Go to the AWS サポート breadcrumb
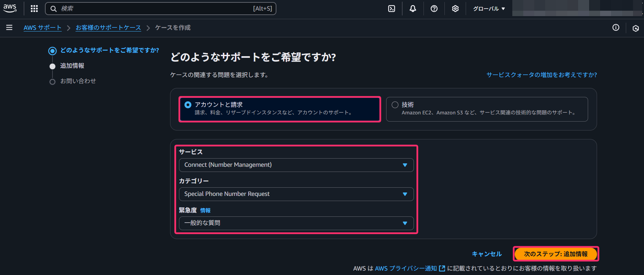 point(43,27)
